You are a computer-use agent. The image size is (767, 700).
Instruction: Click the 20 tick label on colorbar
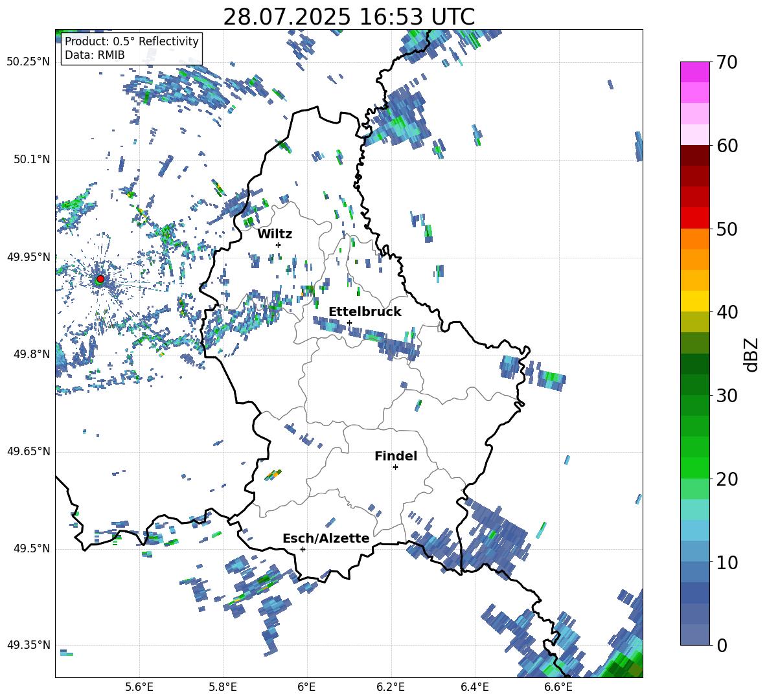[727, 479]
